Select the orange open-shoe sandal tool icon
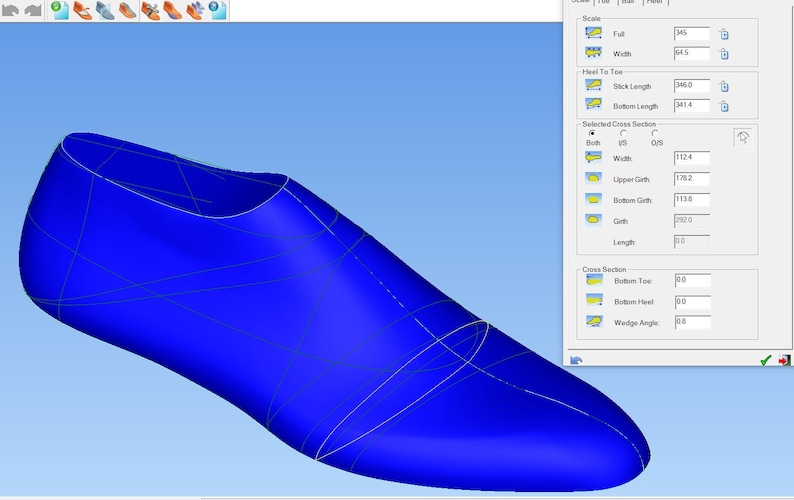 (x=82, y=10)
